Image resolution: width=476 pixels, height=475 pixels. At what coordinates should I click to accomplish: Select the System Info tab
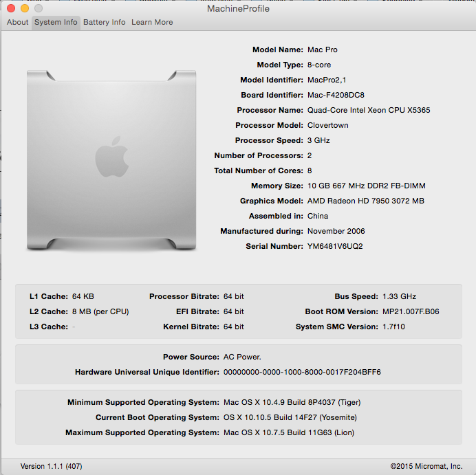56,23
